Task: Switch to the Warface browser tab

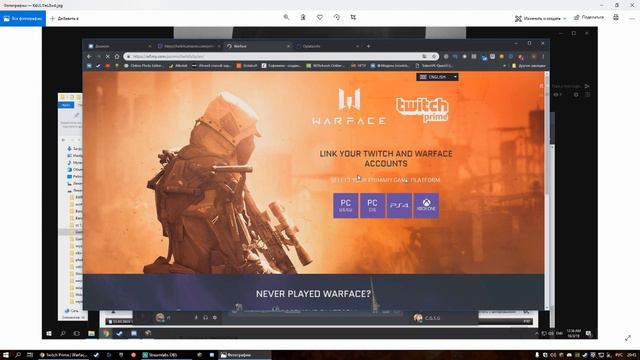Action: pos(258,46)
